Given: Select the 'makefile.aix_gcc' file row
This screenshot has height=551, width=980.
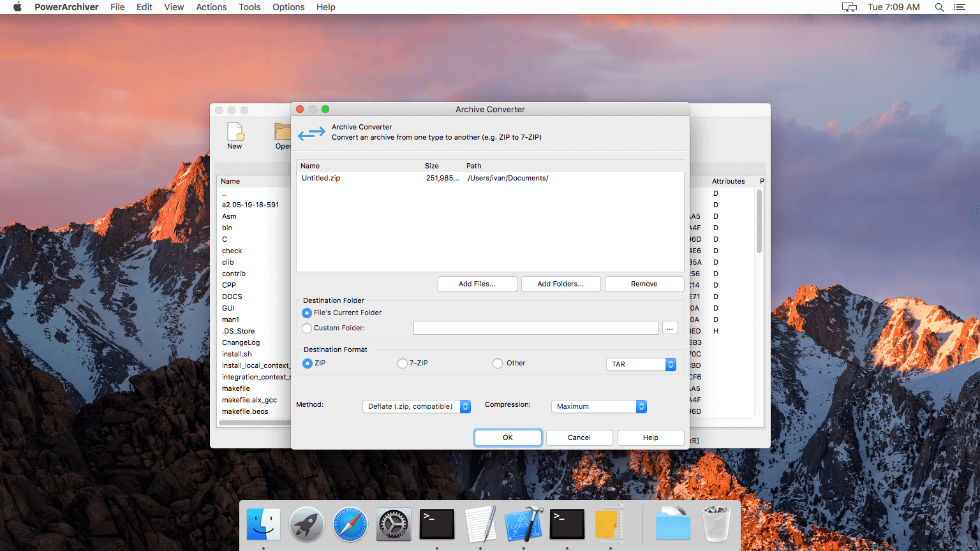Looking at the screenshot, I should pyautogui.click(x=249, y=400).
